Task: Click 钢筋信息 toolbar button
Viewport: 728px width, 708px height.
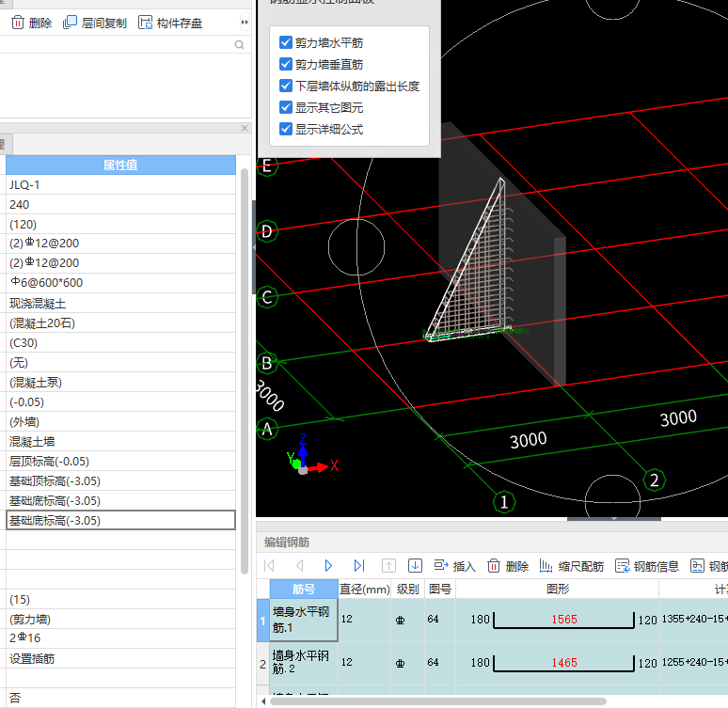Action: pos(647,566)
